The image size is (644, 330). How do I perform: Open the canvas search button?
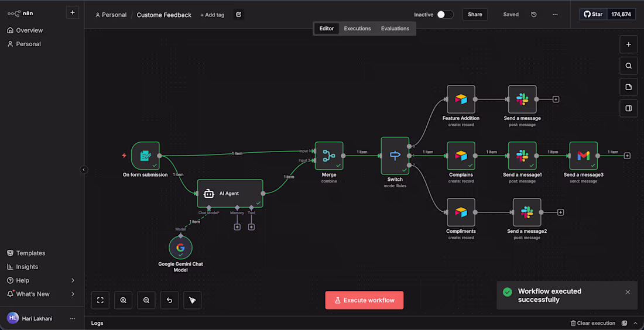point(628,66)
